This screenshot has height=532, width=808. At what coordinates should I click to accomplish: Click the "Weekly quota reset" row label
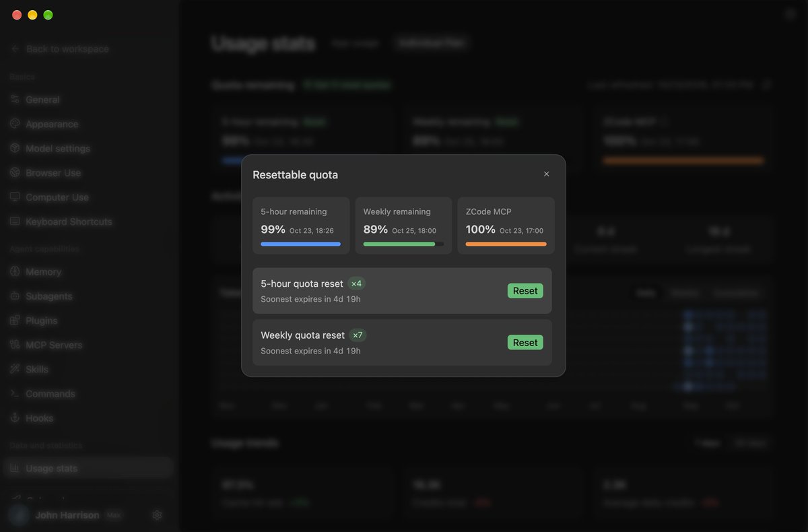302,335
